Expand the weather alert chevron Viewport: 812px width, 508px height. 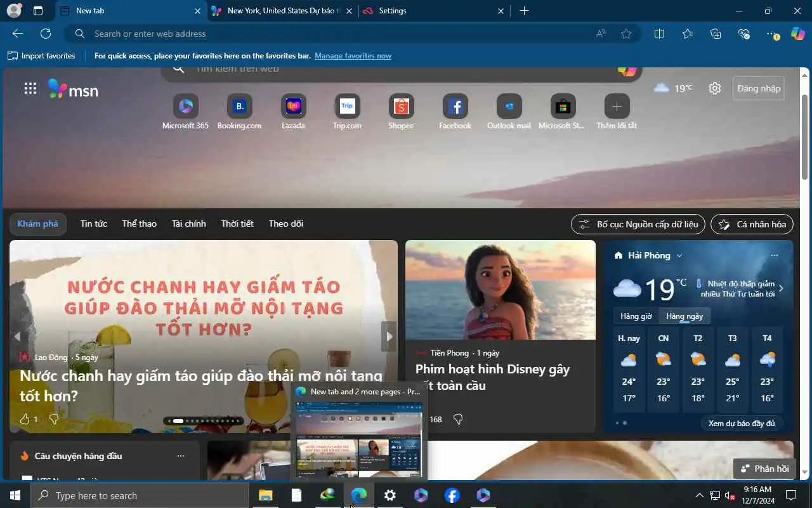781,288
